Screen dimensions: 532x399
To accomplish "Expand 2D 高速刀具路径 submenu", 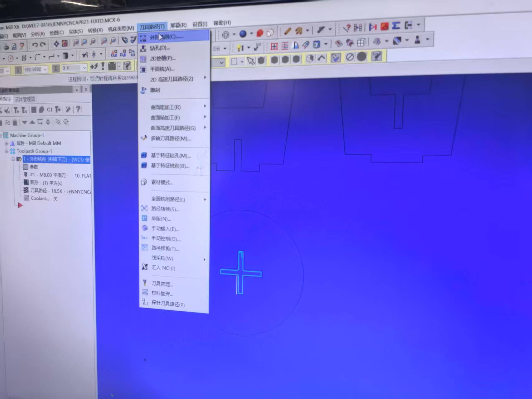I will click(174, 79).
